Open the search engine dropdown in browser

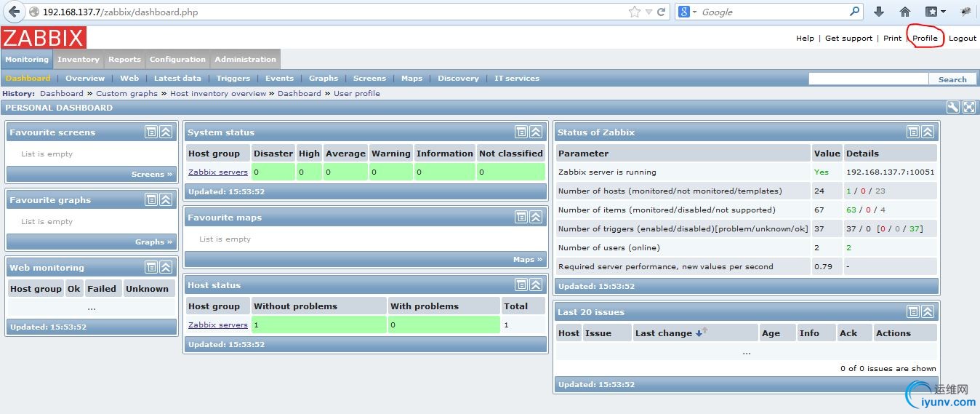[688, 12]
